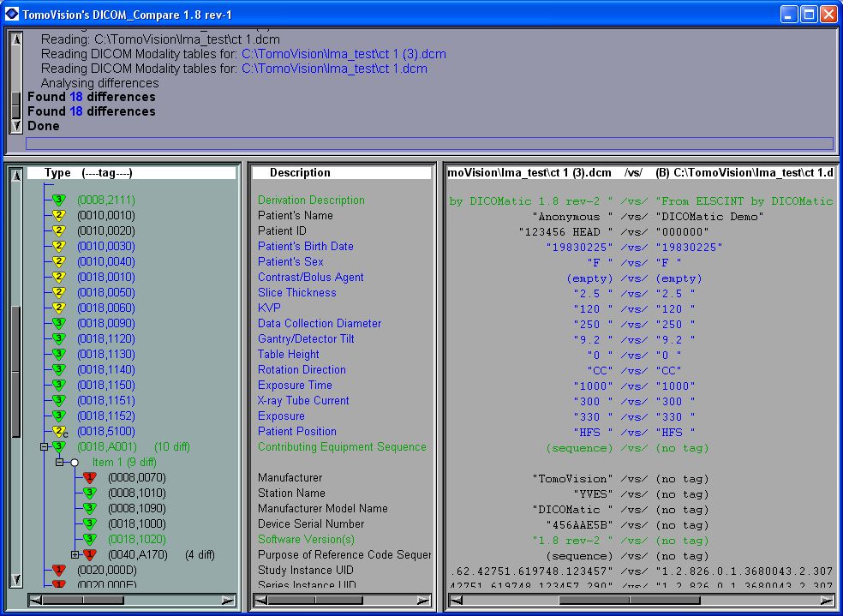Screen dimensions: 843x616
Task: Click the Contributing Equipment Sequence description
Action: 342,446
